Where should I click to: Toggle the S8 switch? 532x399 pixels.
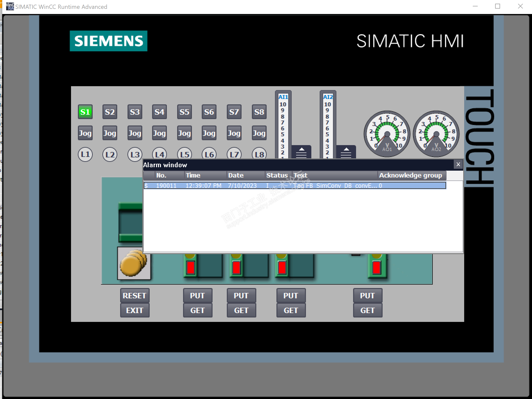click(259, 112)
